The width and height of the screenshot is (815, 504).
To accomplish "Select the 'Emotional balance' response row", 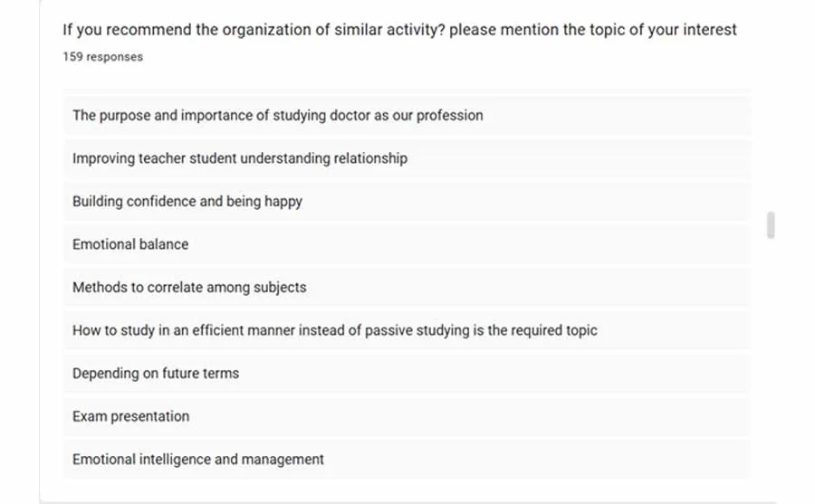I will (130, 244).
